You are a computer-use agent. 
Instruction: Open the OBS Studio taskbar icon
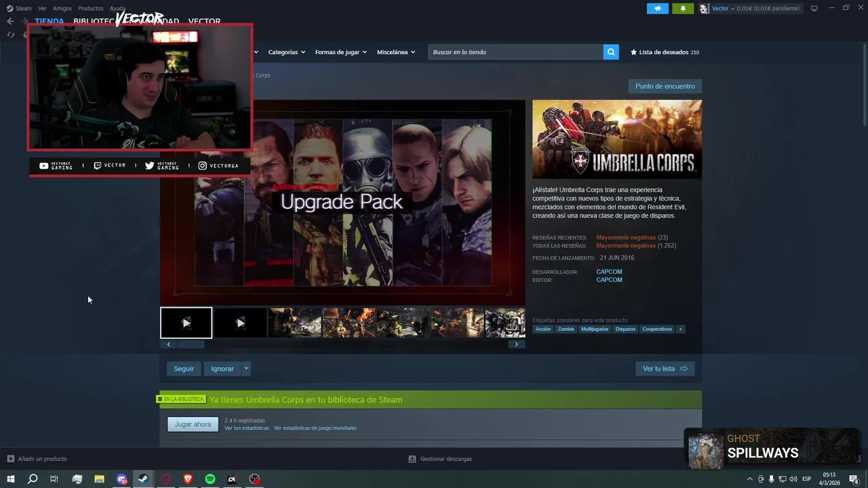[x=254, y=479]
